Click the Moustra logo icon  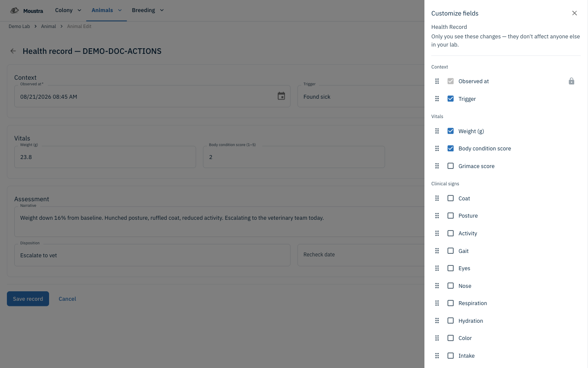15,10
